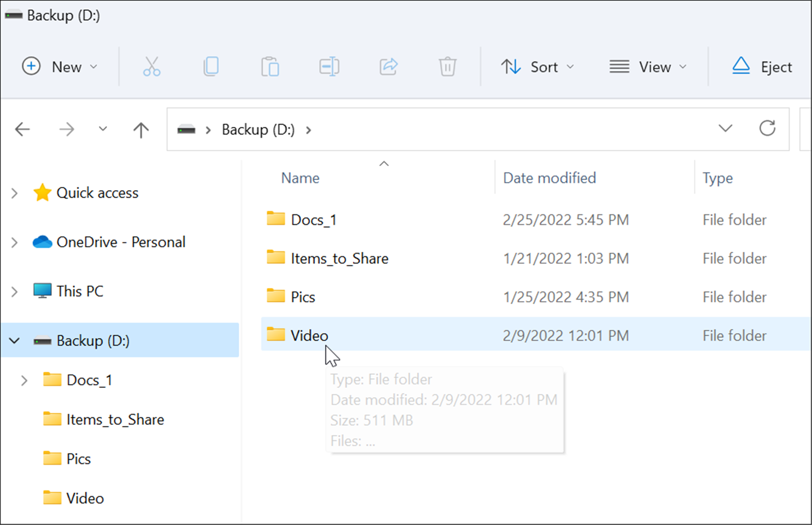Navigate back with the back arrow

22,129
